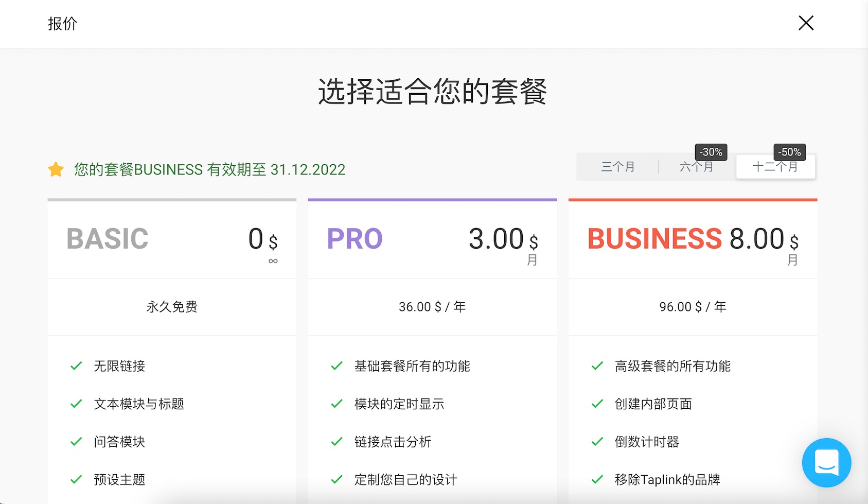The width and height of the screenshot is (868, 504).
Task: Click the 无限链接 feature text
Action: [119, 366]
